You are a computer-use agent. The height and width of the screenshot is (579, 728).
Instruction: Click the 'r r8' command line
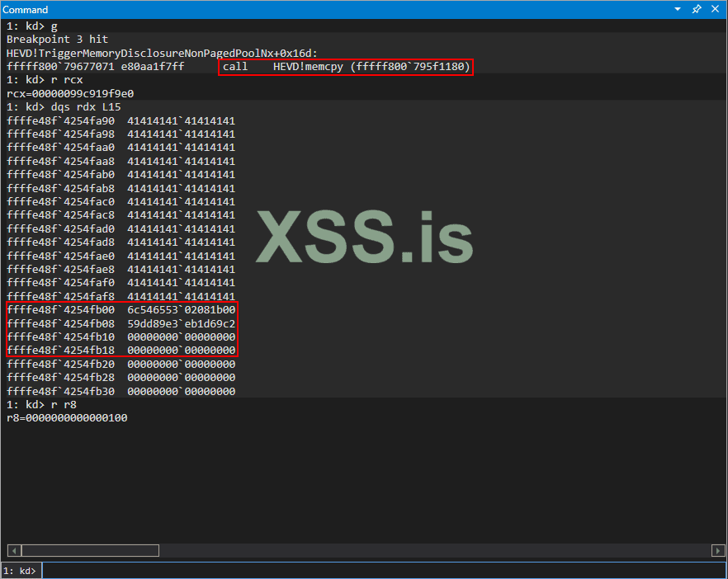coord(41,404)
